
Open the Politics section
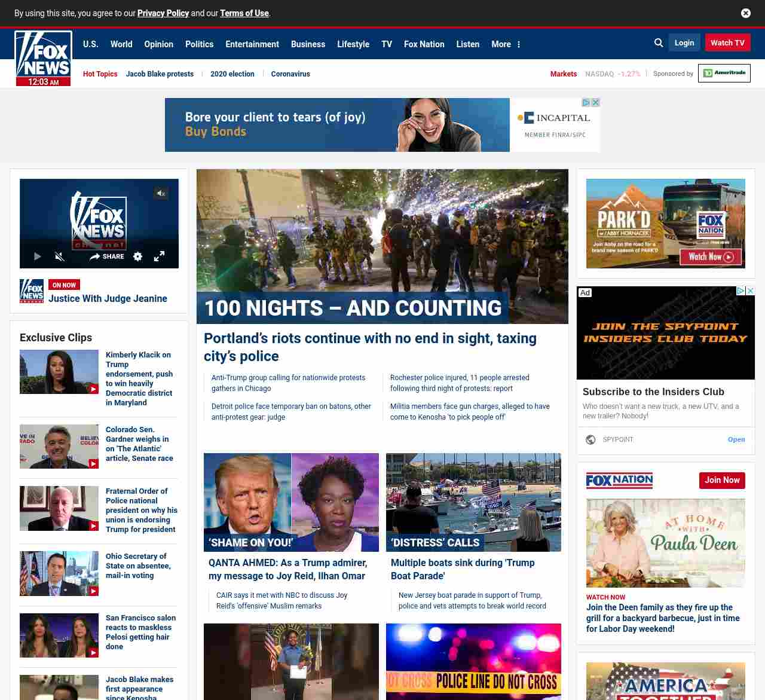[199, 44]
